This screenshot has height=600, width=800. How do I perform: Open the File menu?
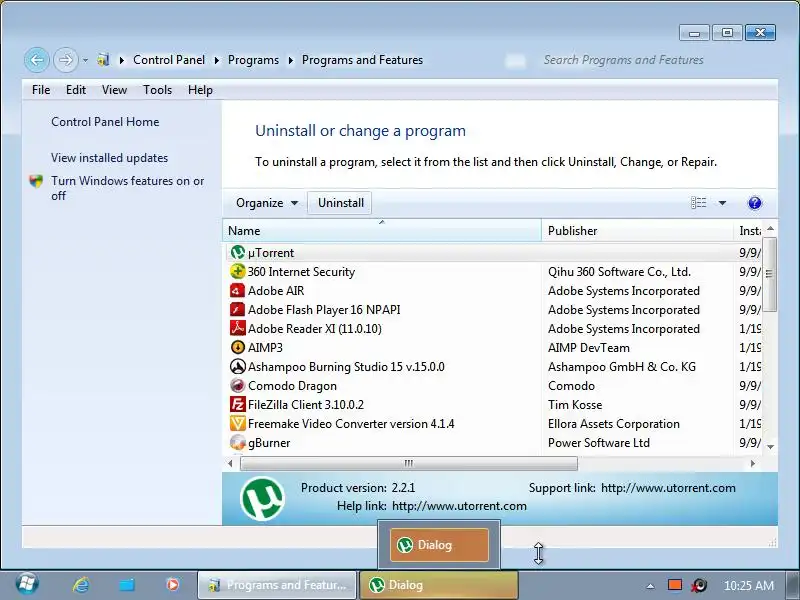[x=41, y=90]
